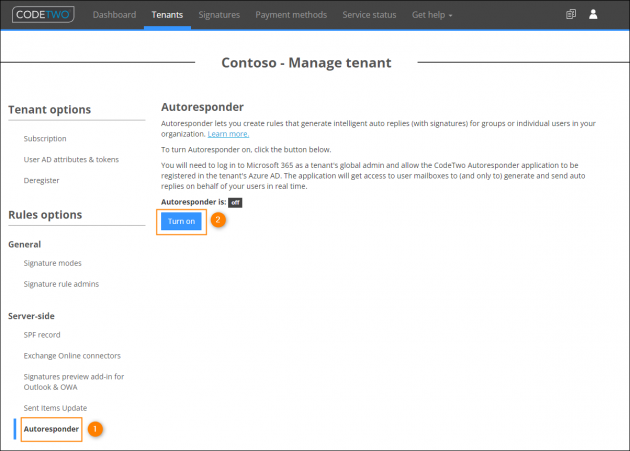Open Signature modes settings
Image resolution: width=630 pixels, height=451 pixels.
53,263
